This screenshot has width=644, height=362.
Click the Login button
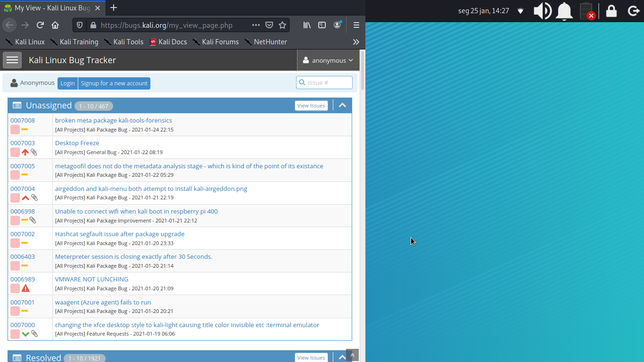point(67,83)
